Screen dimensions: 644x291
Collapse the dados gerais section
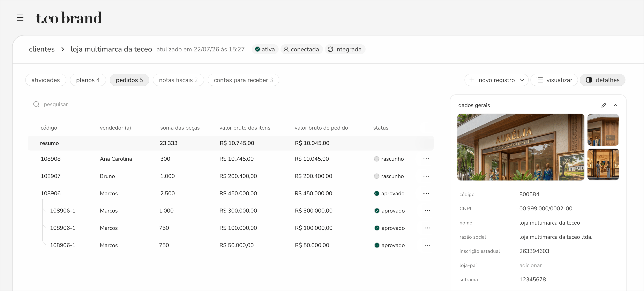[x=615, y=105]
